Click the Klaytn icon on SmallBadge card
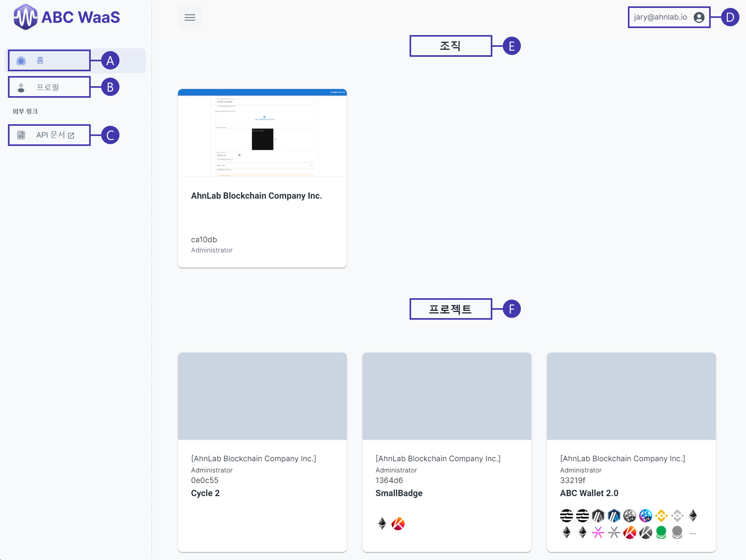The image size is (746, 560). pos(398,524)
